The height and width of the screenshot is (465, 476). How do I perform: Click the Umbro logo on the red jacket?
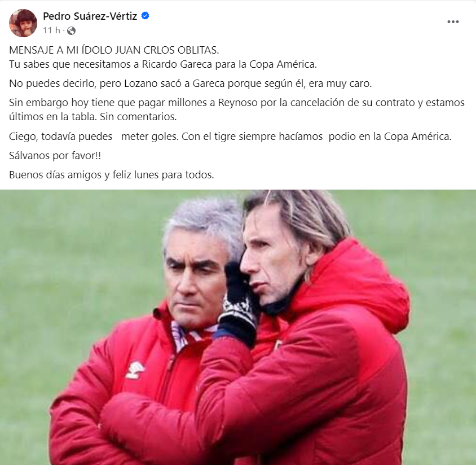[135, 370]
